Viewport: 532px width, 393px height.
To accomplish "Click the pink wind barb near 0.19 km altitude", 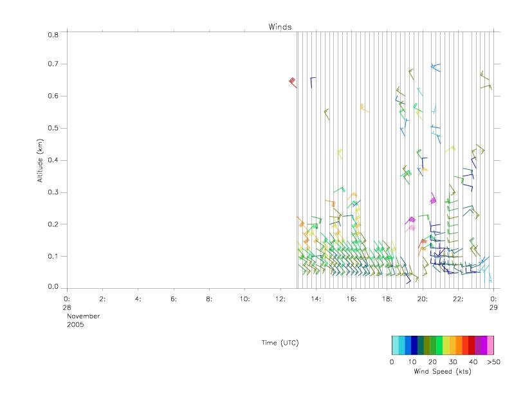I will coord(410,228).
